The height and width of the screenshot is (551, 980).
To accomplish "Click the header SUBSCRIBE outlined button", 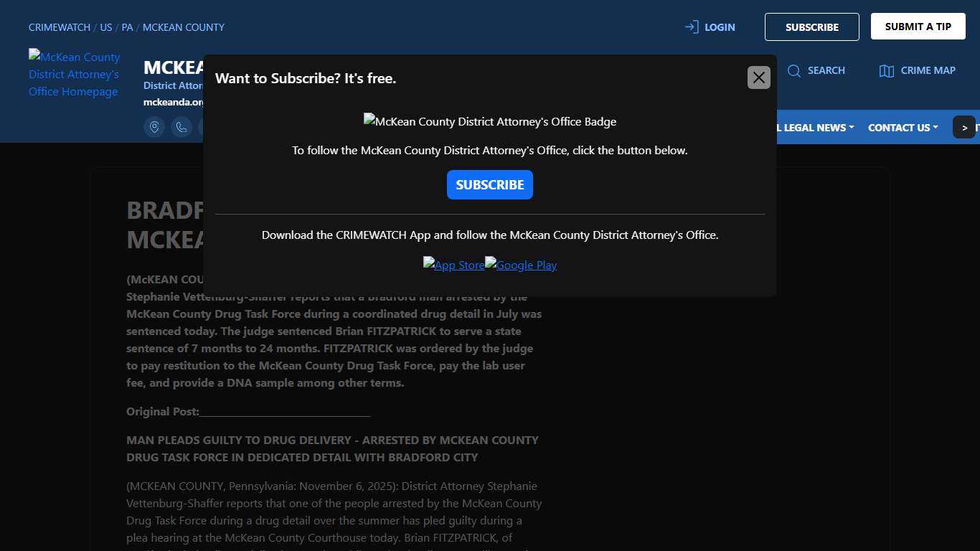I will pyautogui.click(x=811, y=27).
